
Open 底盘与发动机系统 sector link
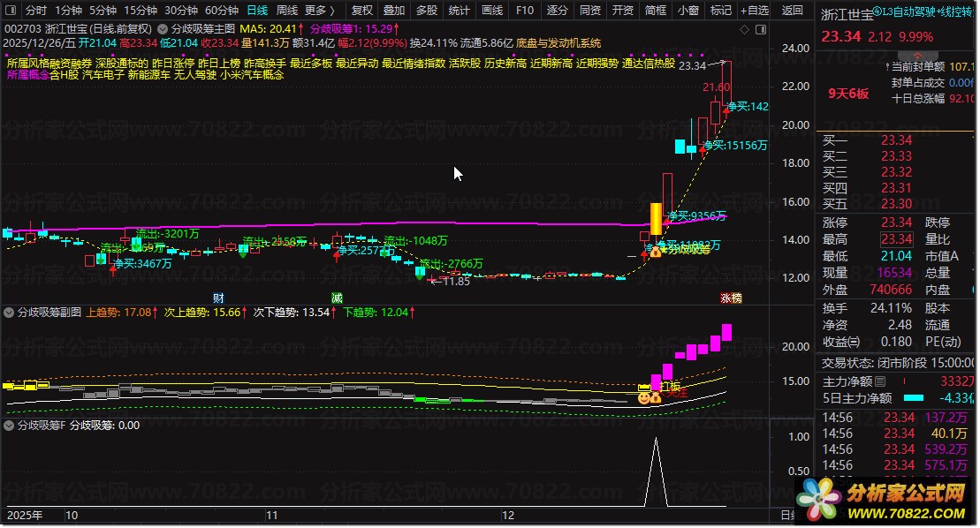tap(558, 43)
